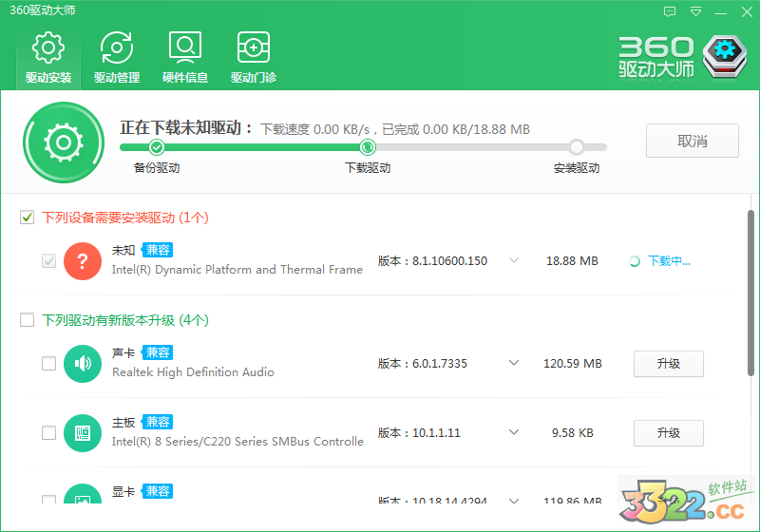
Task: Click the 主板 motherboard device icon
Action: pos(83,432)
